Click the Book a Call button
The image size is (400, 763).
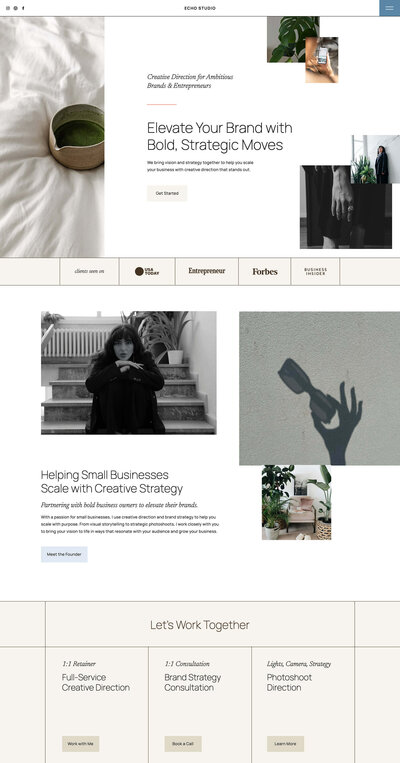pyautogui.click(x=183, y=744)
